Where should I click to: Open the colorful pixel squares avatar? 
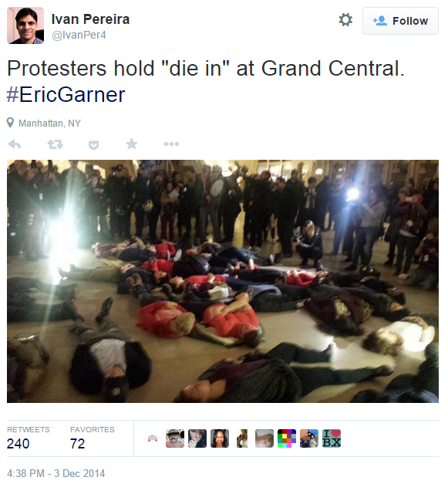287,438
